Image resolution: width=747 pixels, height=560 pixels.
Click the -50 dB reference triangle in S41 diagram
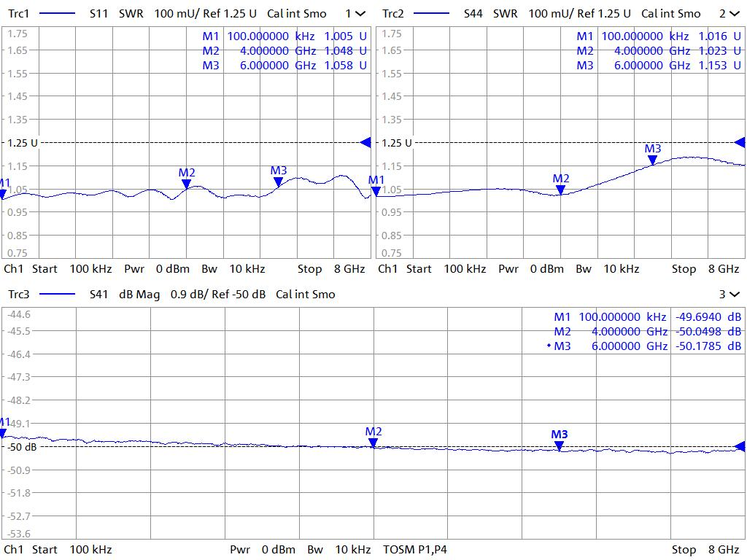click(740, 446)
